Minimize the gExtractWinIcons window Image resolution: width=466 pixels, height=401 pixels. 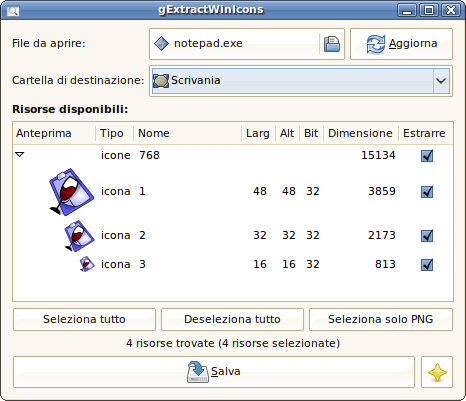coord(407,10)
